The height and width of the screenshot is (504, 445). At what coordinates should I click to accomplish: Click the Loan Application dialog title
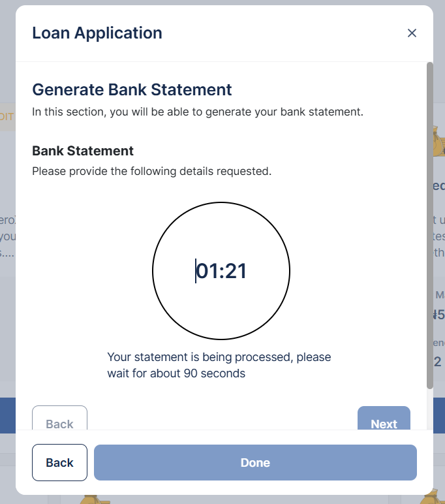click(97, 33)
